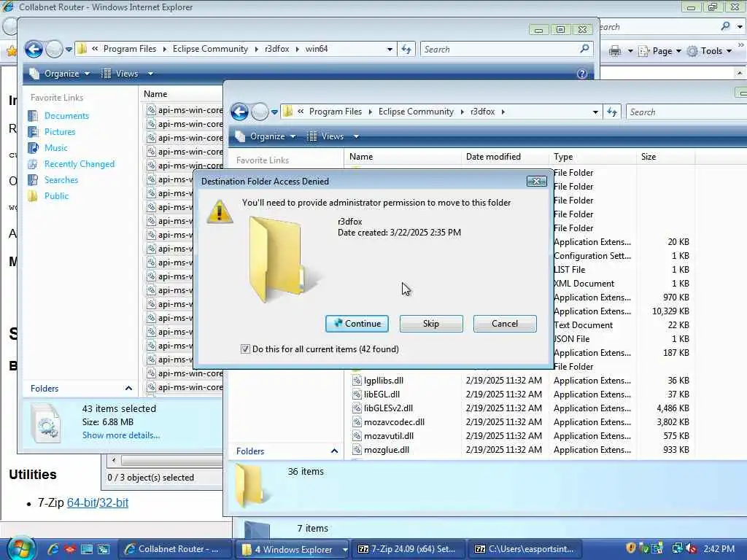Click Forward arrow in the r3dfox explorer window
Image resolution: width=747 pixels, height=560 pixels.
click(x=260, y=112)
